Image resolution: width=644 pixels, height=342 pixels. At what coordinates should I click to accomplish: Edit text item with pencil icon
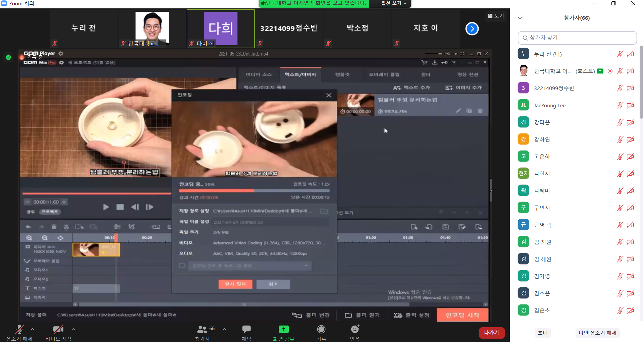458,111
